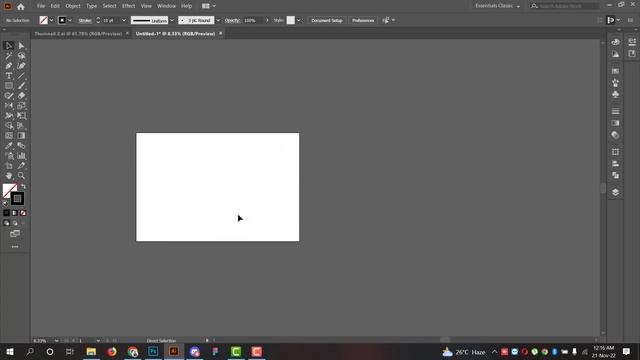640x360 pixels.
Task: Click the Document Setup button
Action: coord(327,20)
